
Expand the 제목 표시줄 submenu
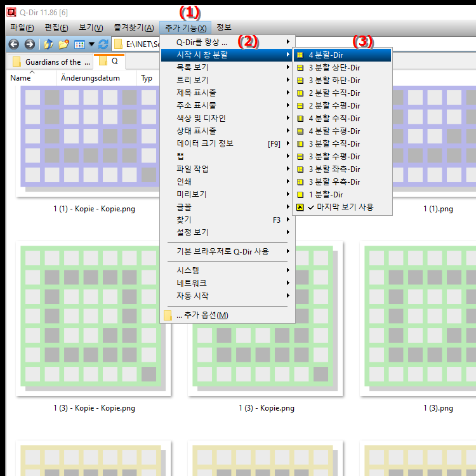[x=227, y=93]
